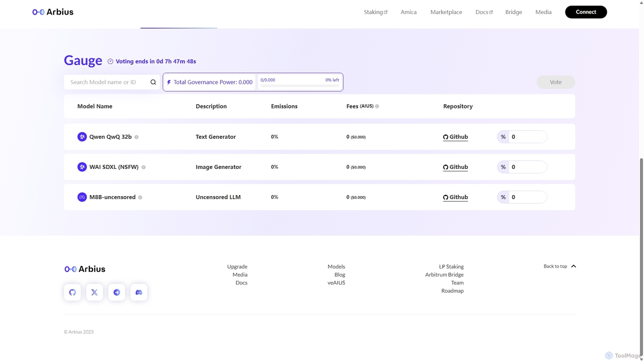The width and height of the screenshot is (644, 362).
Task: Go to Bridge in navigation
Action: [514, 12]
